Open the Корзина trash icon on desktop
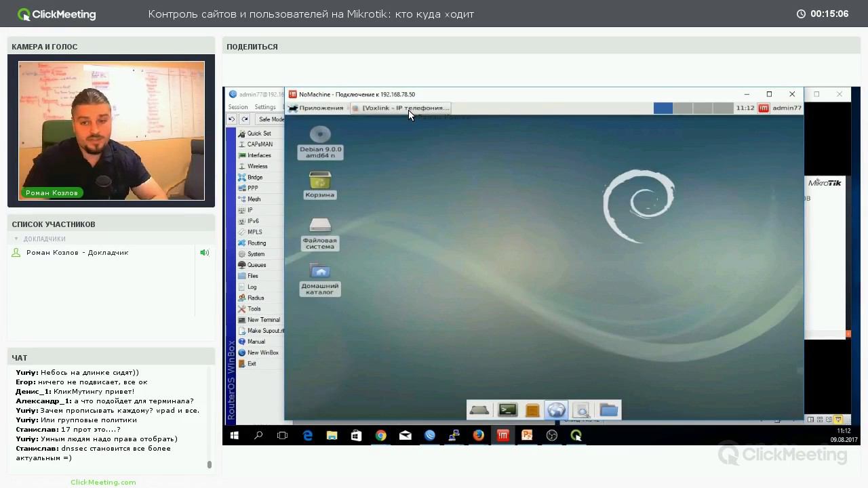The height and width of the screenshot is (488, 868). pos(320,185)
